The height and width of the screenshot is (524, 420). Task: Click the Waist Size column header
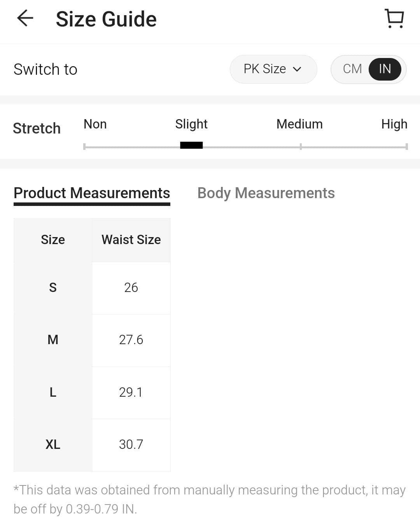[131, 240]
